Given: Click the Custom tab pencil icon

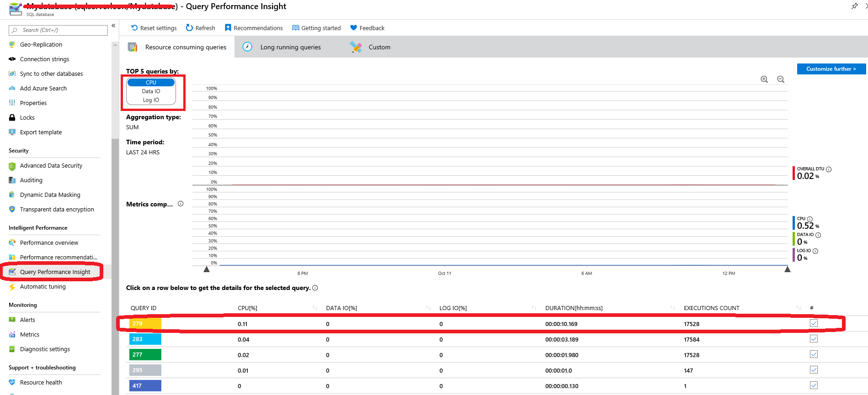Looking at the screenshot, I should pos(356,47).
